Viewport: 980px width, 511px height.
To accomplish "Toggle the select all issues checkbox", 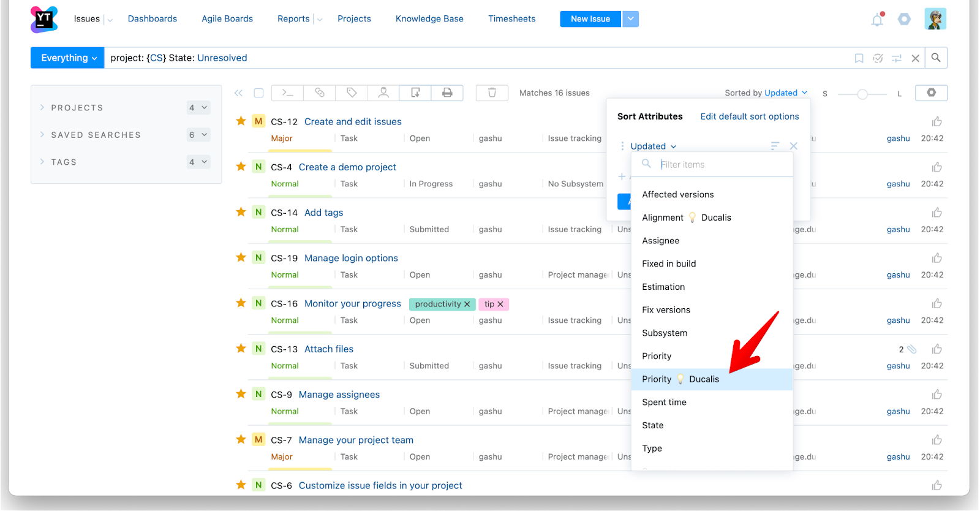I will 258,93.
